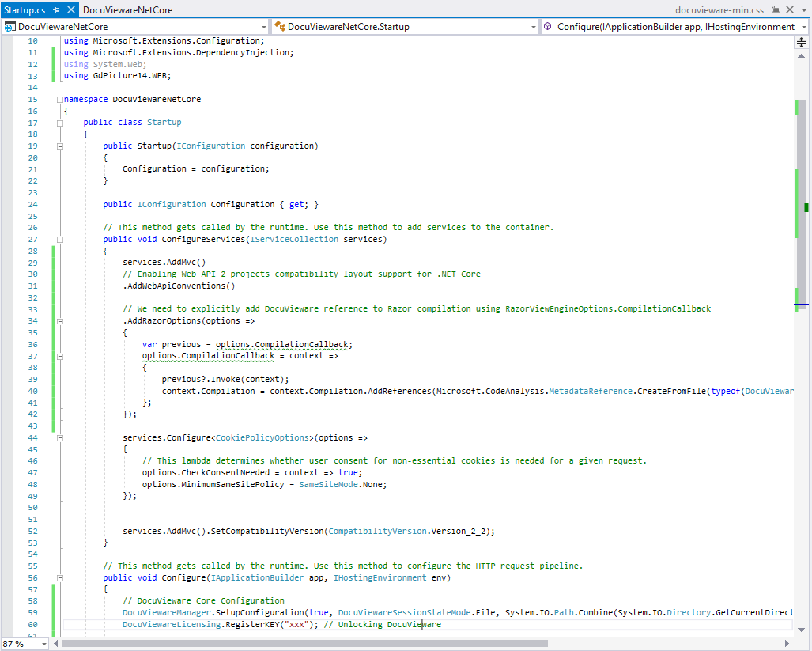Select the docuvieware-min.css tab

click(x=727, y=10)
